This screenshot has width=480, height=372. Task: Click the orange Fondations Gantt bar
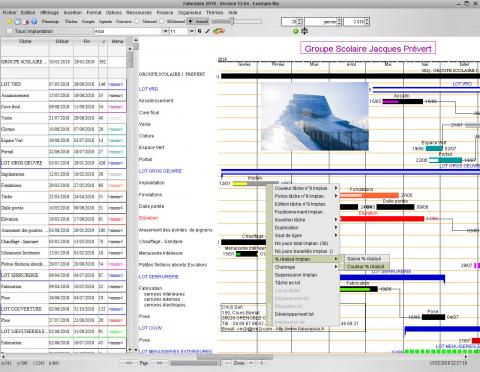(x=369, y=195)
